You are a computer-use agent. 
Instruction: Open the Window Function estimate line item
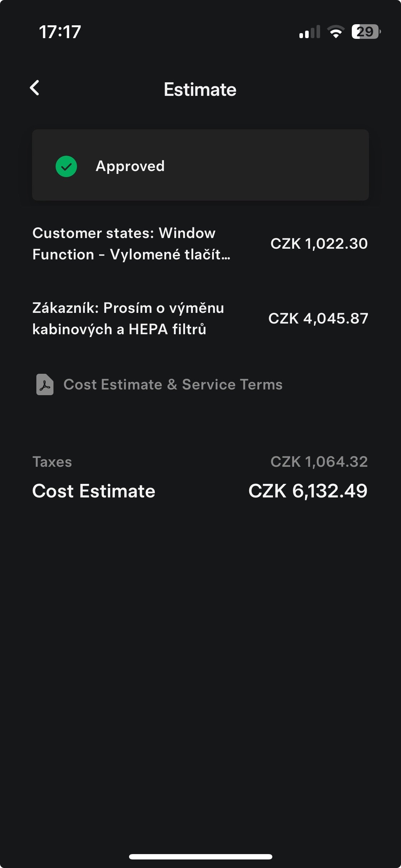[131, 244]
